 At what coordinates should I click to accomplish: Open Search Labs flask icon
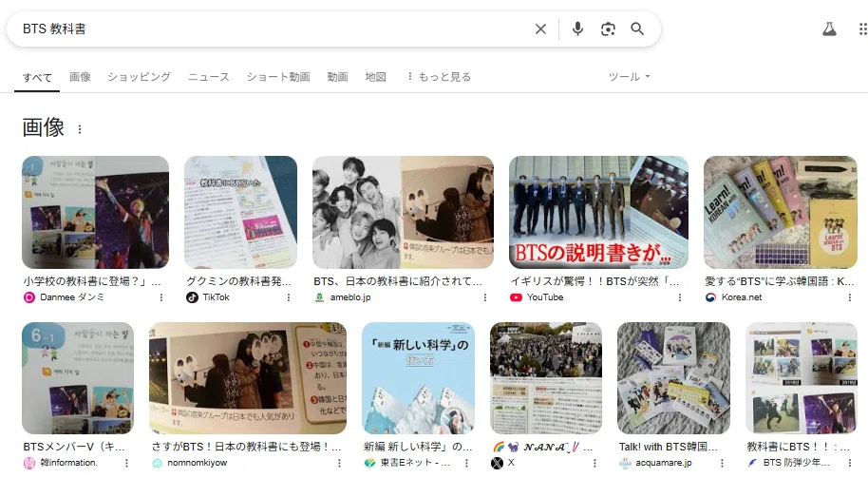pos(829,29)
